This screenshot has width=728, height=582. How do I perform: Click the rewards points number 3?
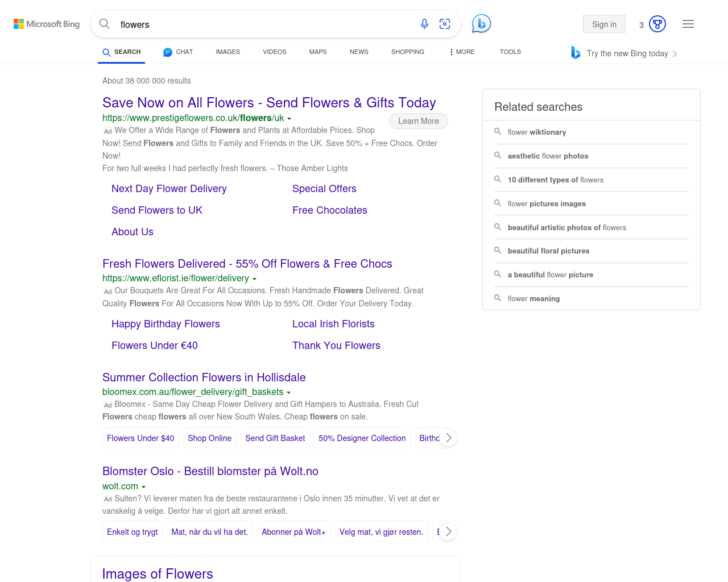pos(642,24)
